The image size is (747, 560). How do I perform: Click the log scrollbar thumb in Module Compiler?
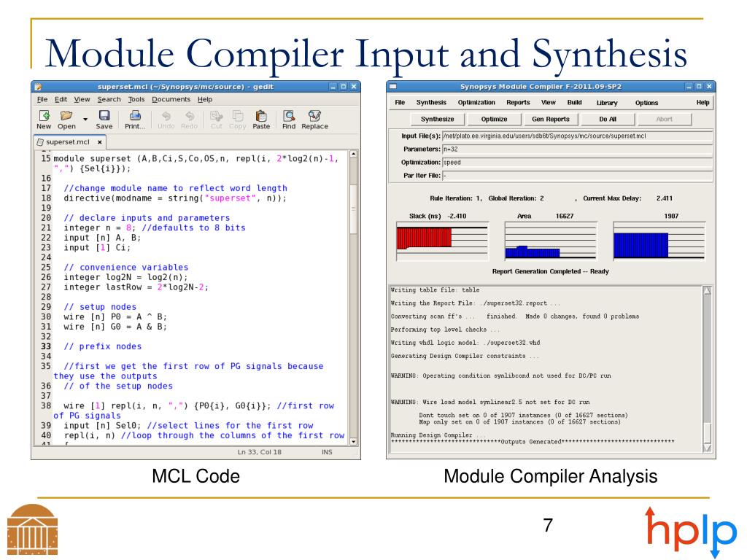pyautogui.click(x=708, y=433)
